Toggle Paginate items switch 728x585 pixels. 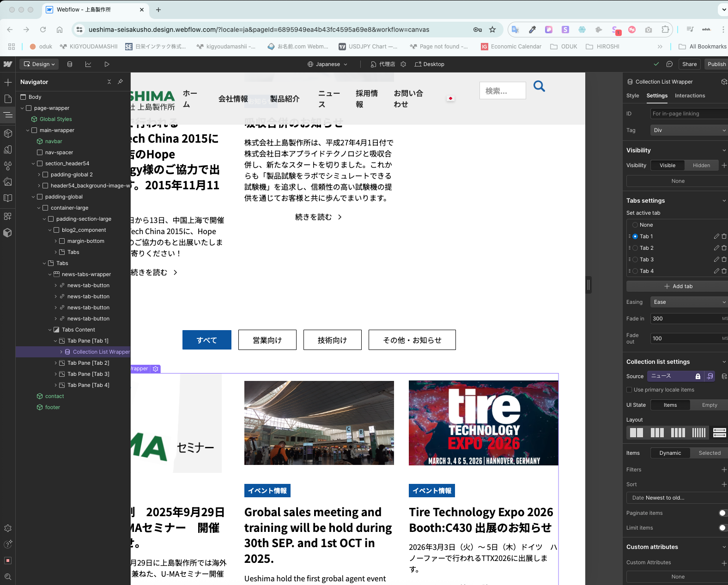(722, 513)
